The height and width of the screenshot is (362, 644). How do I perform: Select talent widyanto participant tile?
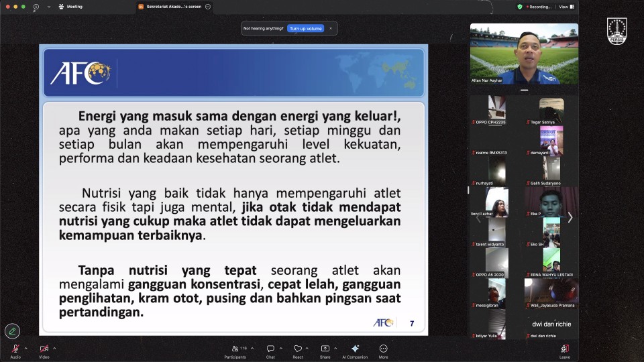497,233
